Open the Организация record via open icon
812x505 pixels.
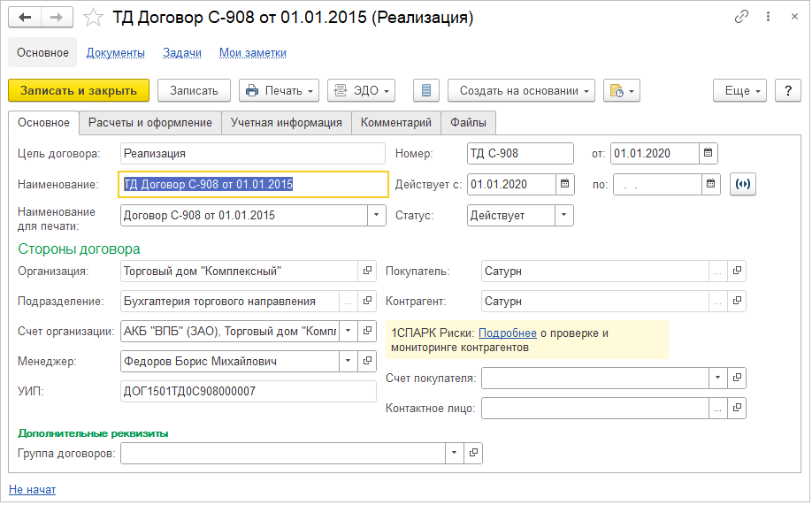coord(367,271)
